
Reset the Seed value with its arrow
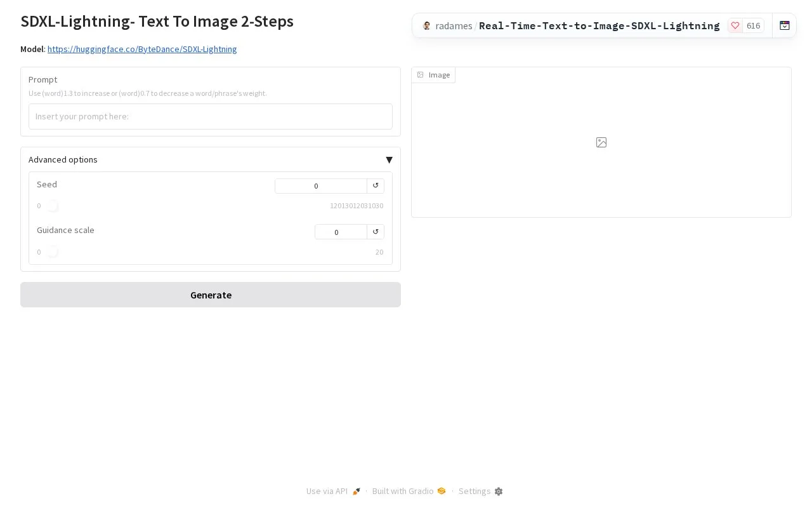[x=376, y=185]
